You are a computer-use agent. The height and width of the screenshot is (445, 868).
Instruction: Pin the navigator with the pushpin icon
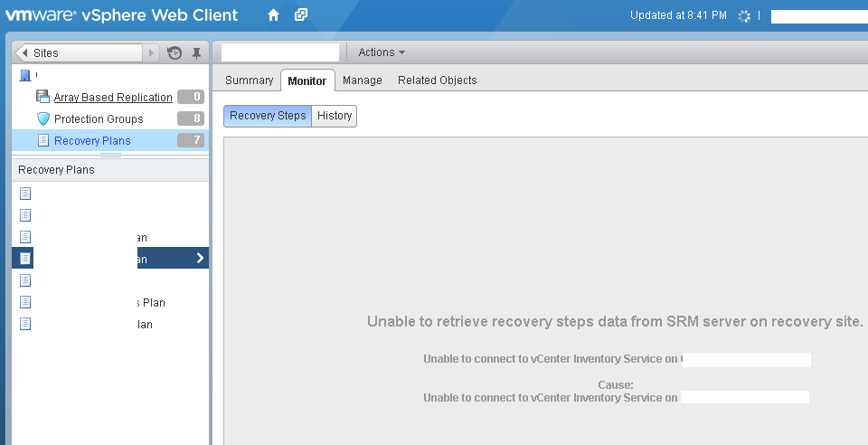(196, 53)
